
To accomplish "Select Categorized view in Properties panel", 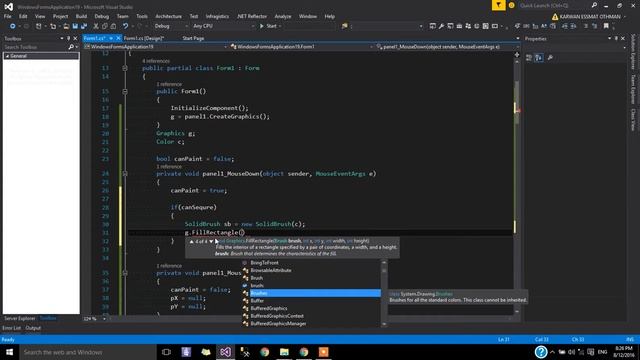I will click(x=529, y=58).
